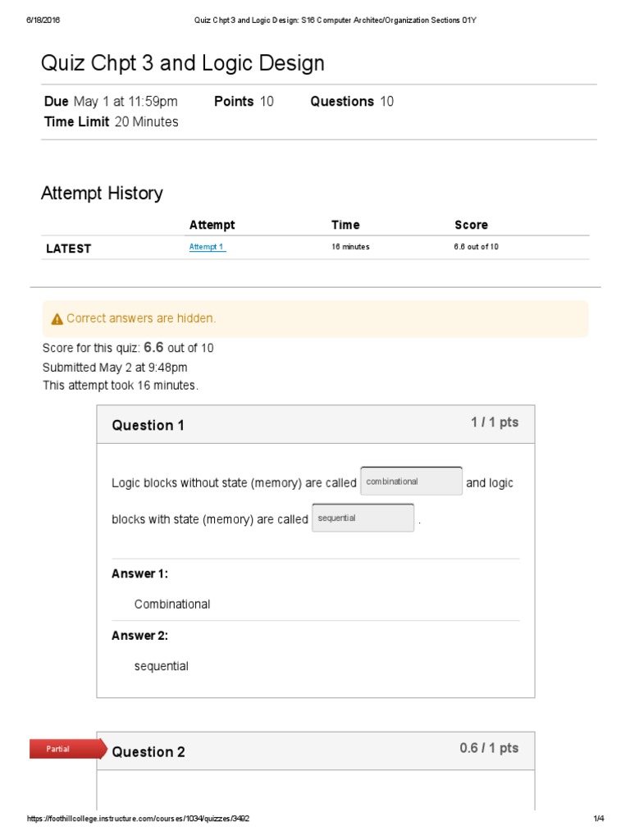Click the '1/4' page number indicator

[x=598, y=819]
